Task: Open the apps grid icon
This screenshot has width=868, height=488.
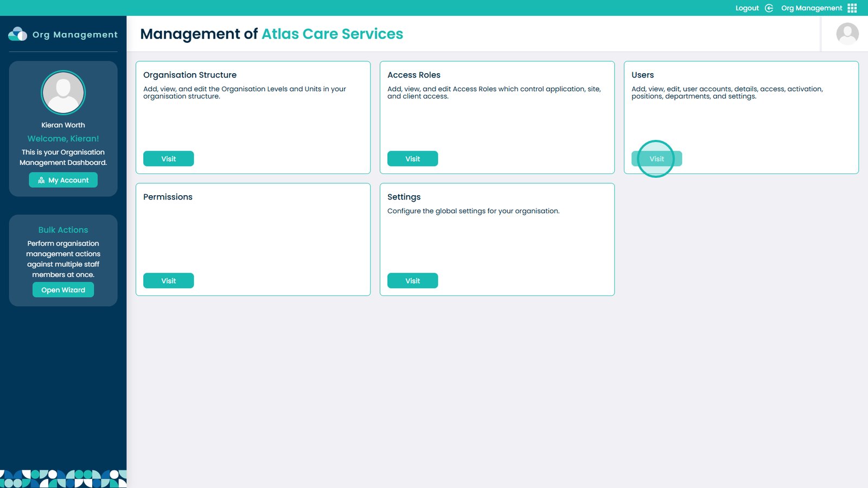Action: 852,8
